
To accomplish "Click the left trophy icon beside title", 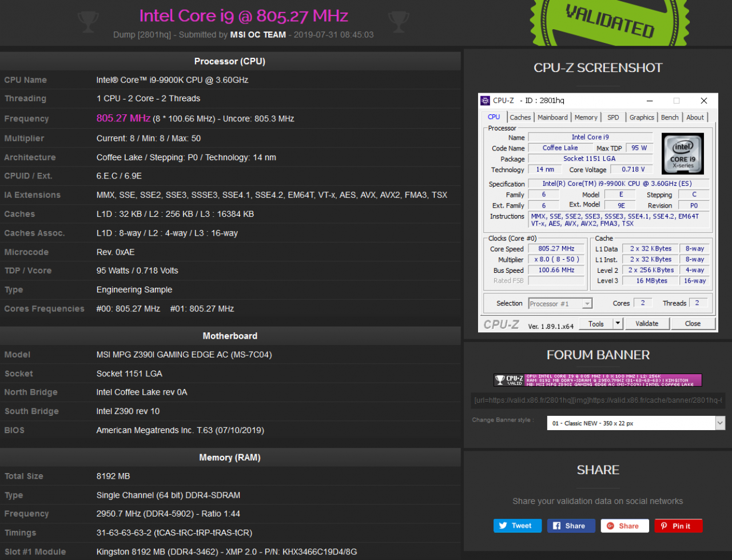I will coord(87,22).
